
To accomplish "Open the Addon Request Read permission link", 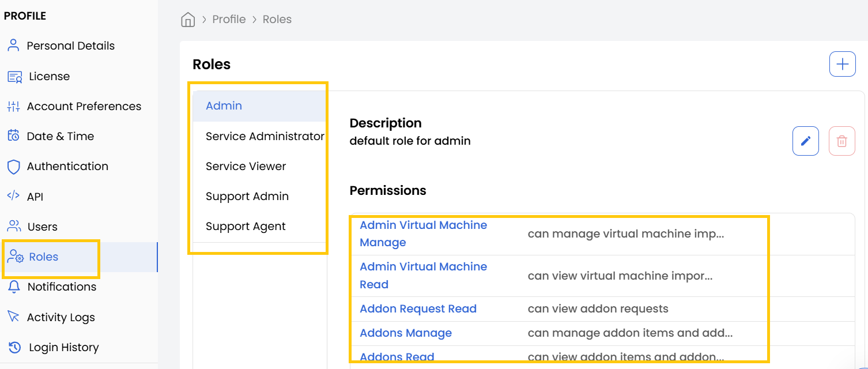I will click(418, 308).
